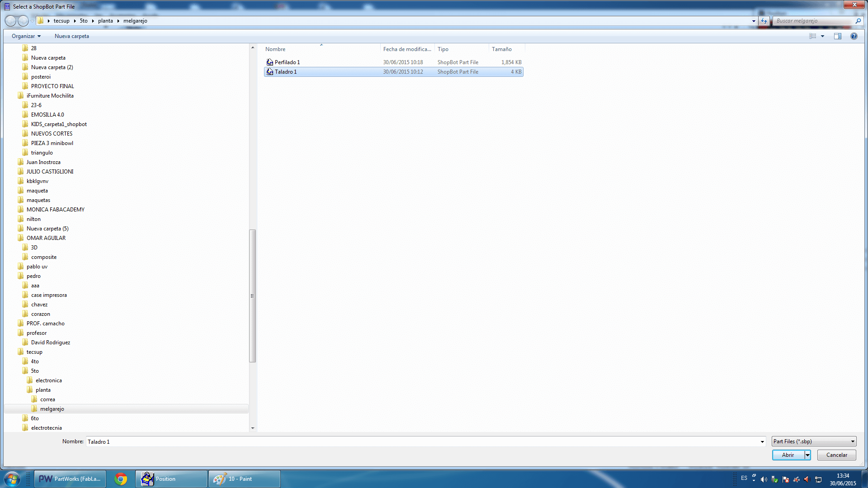Image resolution: width=868 pixels, height=488 pixels.
Task: Click the folder tree scrollbar thumb
Action: tap(253, 296)
